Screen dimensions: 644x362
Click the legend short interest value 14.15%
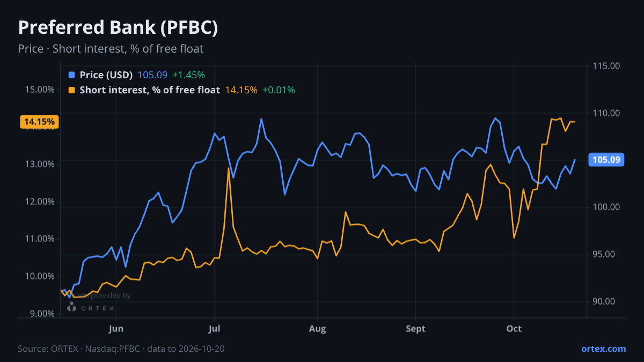click(241, 90)
